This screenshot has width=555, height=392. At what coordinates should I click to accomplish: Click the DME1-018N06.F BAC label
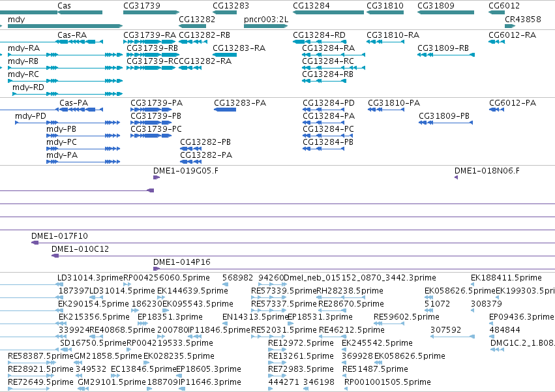tap(487, 171)
